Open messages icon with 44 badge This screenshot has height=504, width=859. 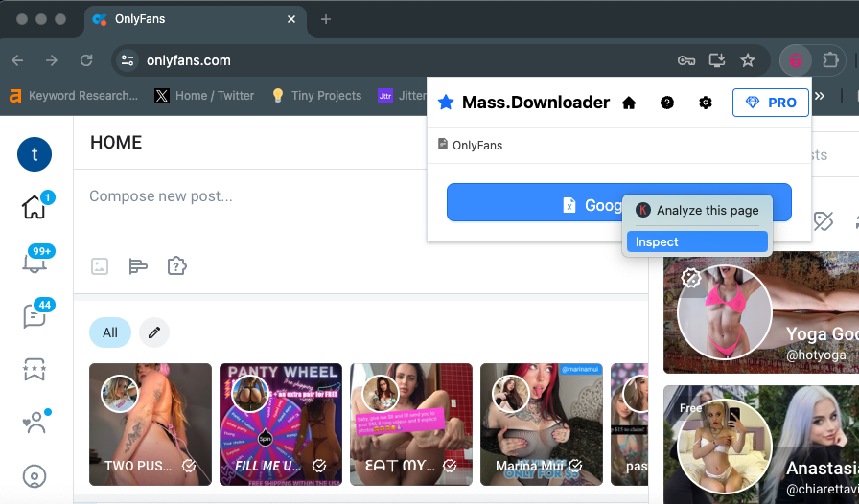[x=34, y=316]
